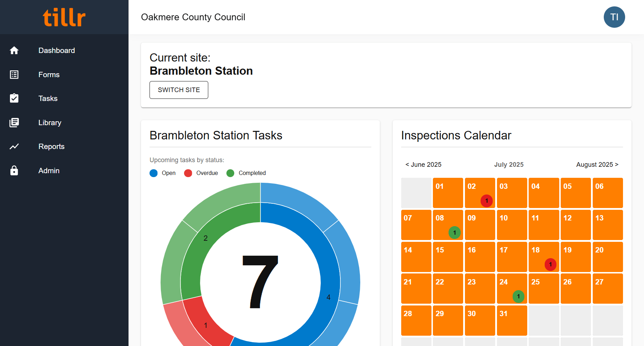Click the green completed badge on July 08
Image resolution: width=644 pixels, height=346 pixels.
(454, 233)
